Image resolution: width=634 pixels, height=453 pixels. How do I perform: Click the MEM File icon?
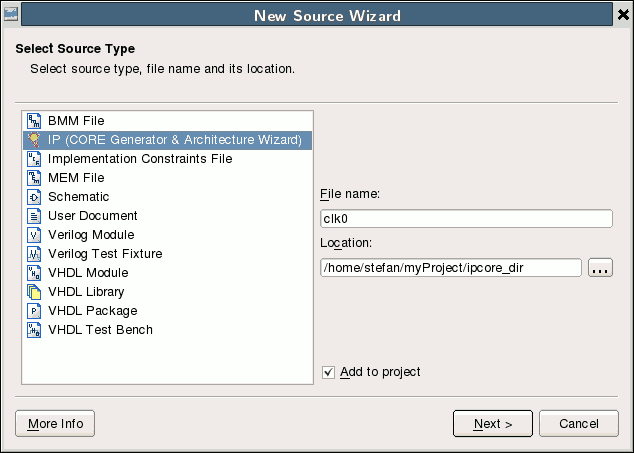point(33,178)
